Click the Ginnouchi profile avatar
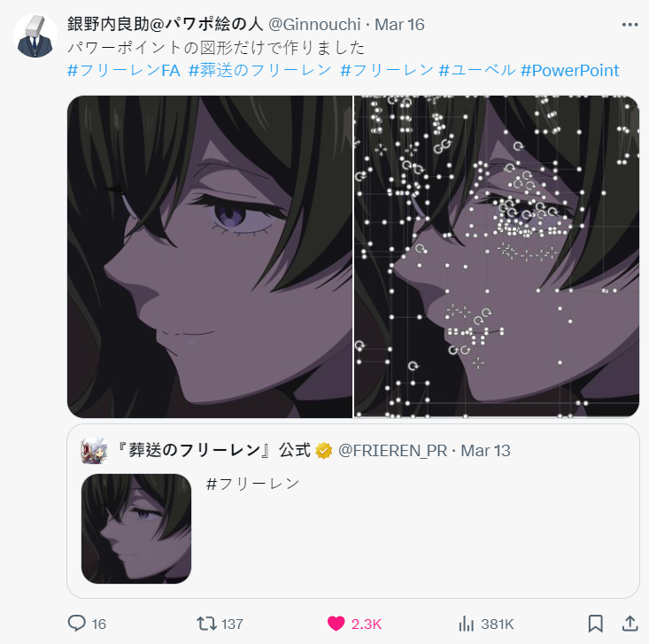The width and height of the screenshot is (649, 644). tap(35, 35)
